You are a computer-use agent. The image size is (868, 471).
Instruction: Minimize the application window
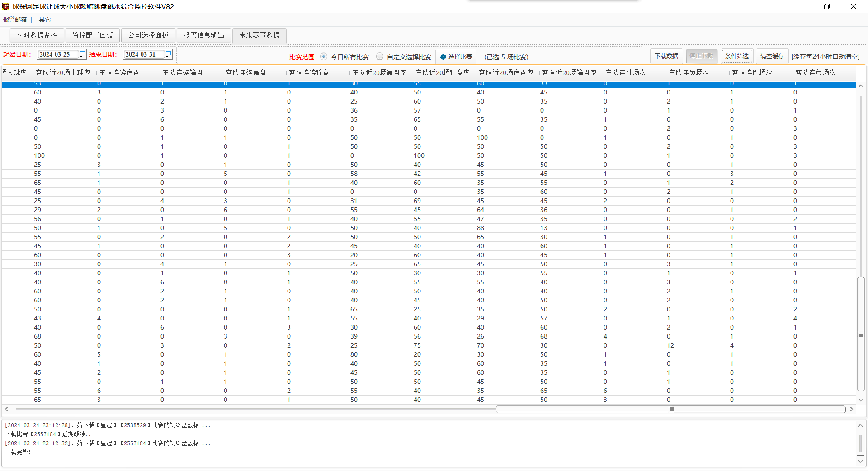click(801, 6)
